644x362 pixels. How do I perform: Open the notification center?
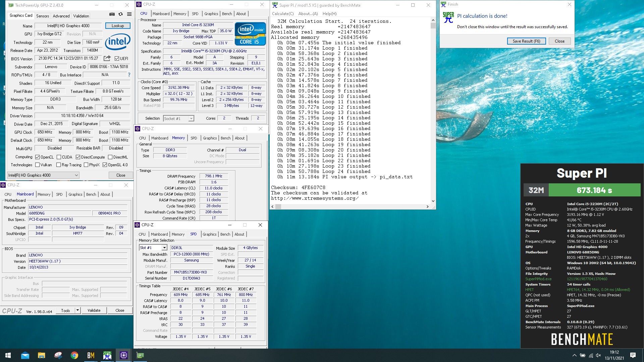pyautogui.click(x=633, y=355)
